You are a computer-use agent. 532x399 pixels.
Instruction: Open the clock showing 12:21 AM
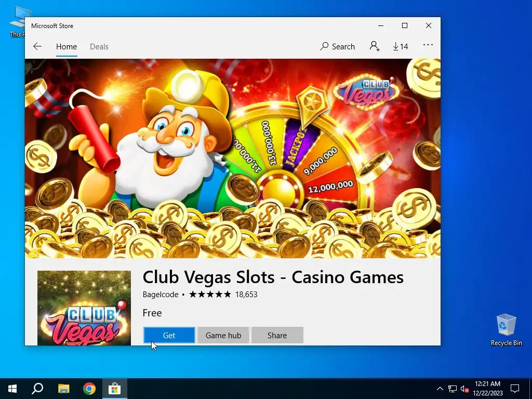click(487, 389)
